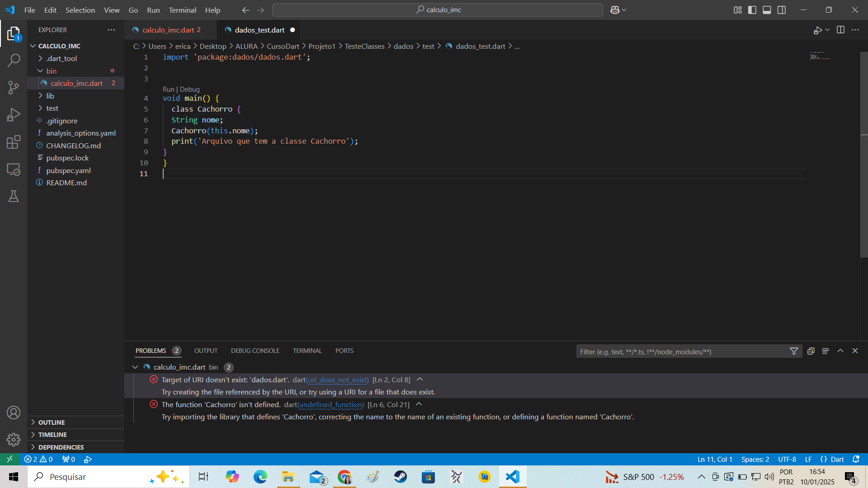The image size is (868, 488).
Task: Click the filter funnel icon in Problems panel
Action: 794,351
